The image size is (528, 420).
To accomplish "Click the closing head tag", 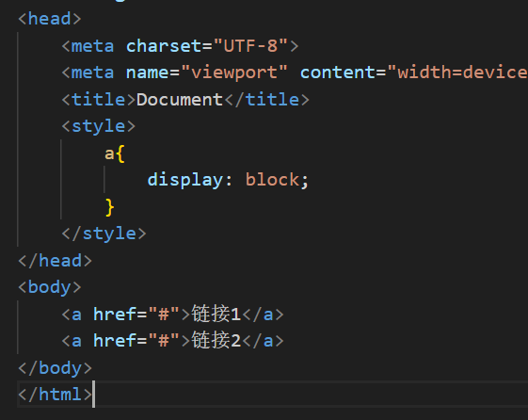I will pyautogui.click(x=55, y=261).
